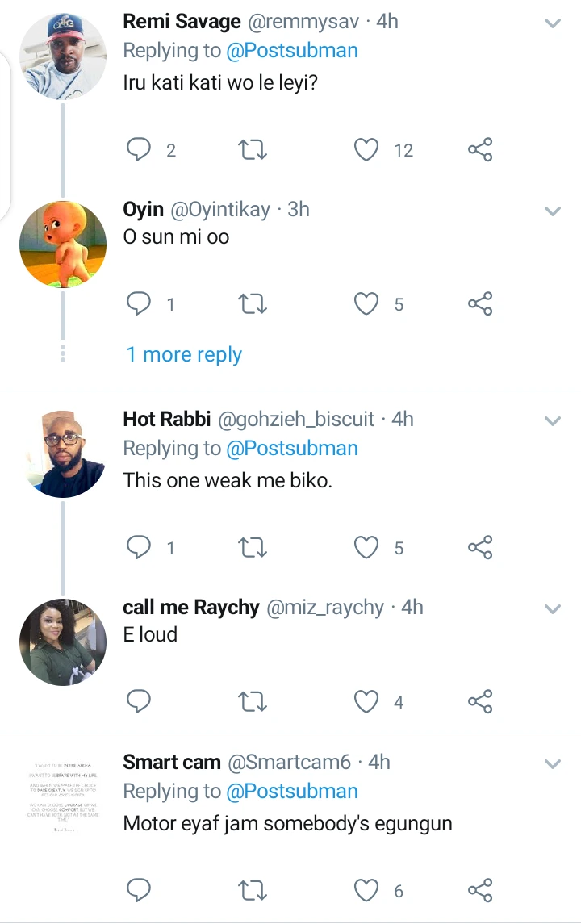Screen dimensions: 581x924
Task: Open the Smart cam username profile
Action: pyautogui.click(x=172, y=762)
